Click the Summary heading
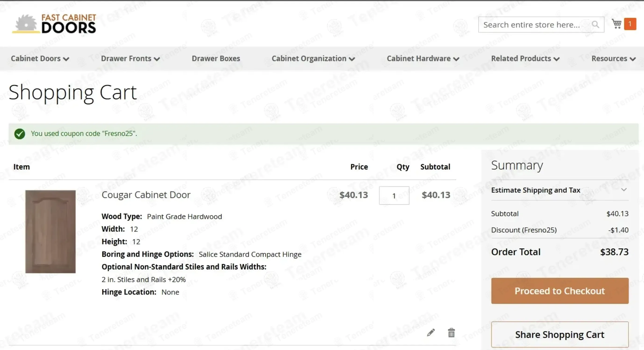Viewport: 644px width, 350px height. click(x=517, y=165)
